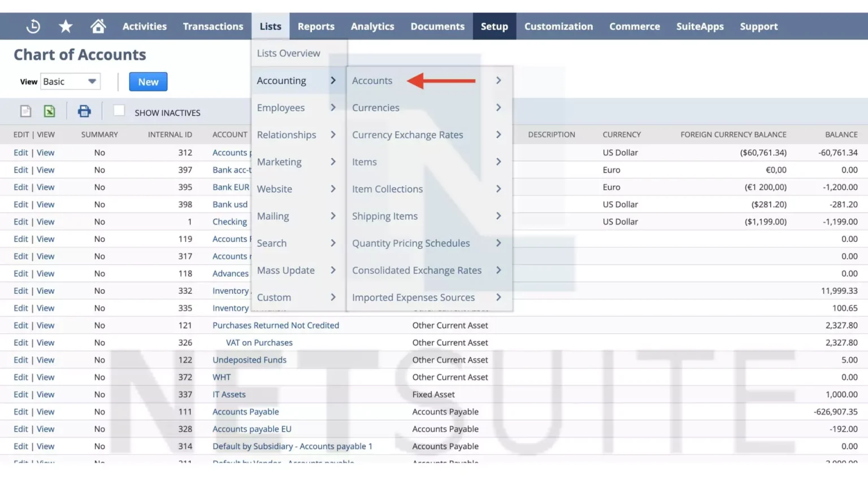
Task: Click the Foreign Currency Balance column header
Action: 734,134
